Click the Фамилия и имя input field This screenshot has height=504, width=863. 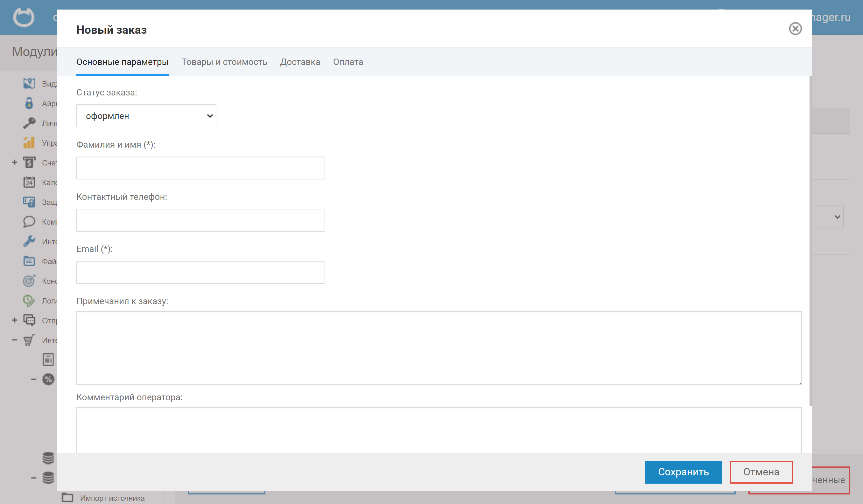coord(200,168)
